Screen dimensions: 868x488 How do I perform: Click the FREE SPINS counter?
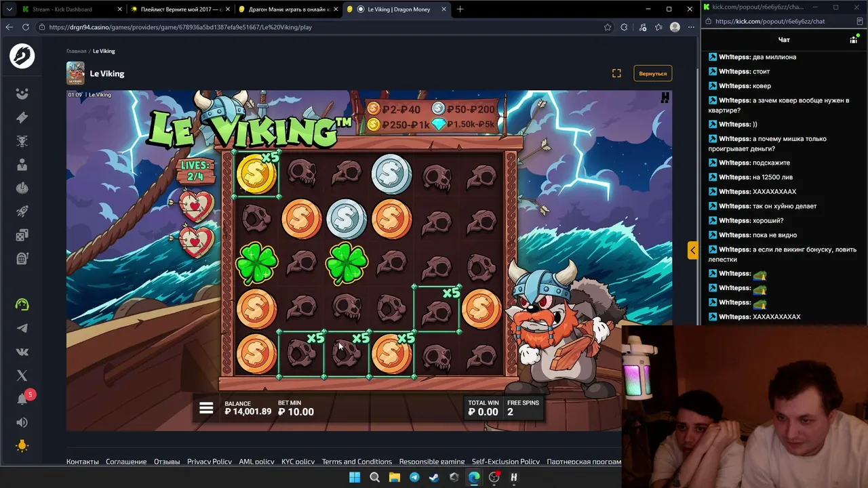pos(523,408)
